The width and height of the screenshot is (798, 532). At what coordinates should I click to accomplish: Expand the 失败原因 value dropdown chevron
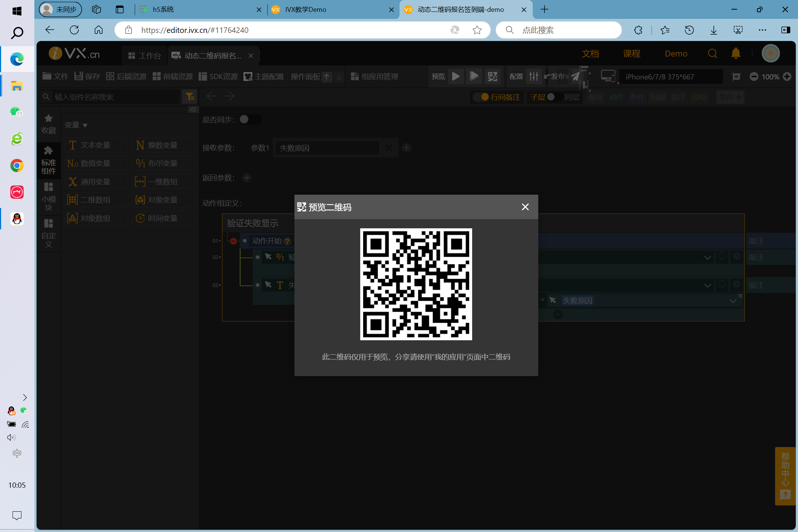tap(733, 301)
